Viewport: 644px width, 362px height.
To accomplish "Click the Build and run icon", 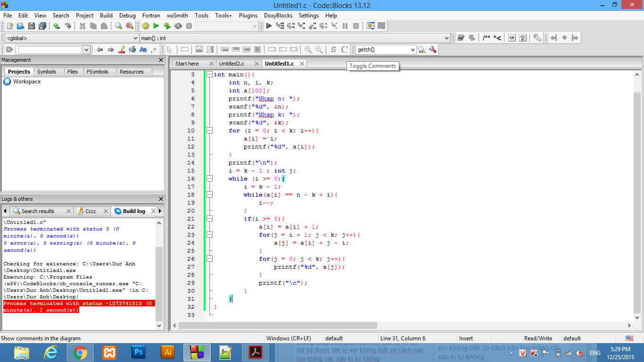I will coord(167,26).
